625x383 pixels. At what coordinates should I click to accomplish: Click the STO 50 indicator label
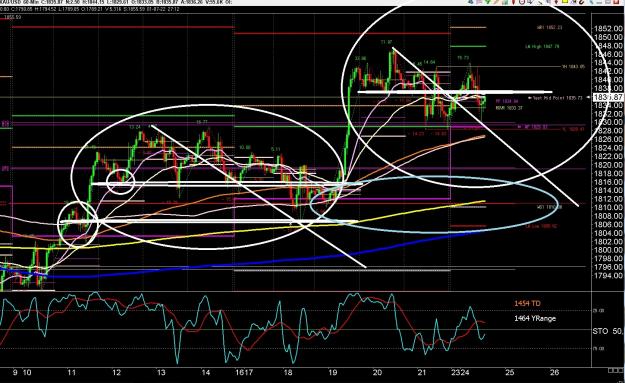607,331
